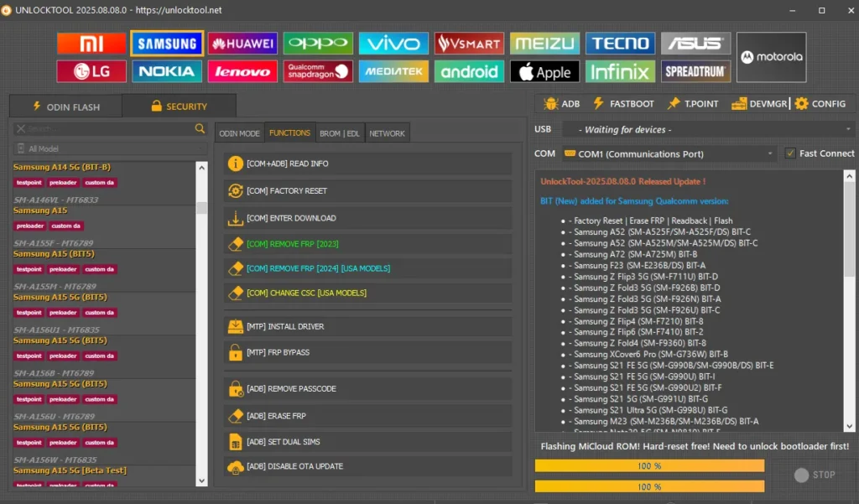Image resolution: width=859 pixels, height=504 pixels.
Task: Pick the MediaTek brand icon
Action: pyautogui.click(x=393, y=72)
